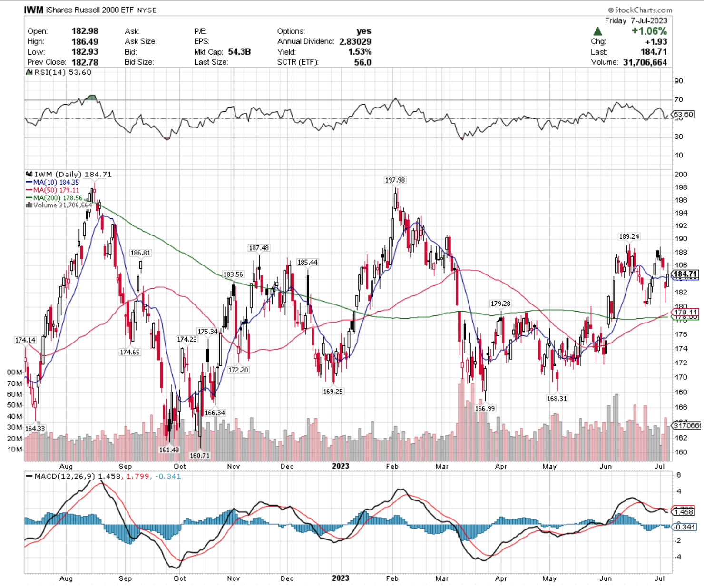The height and width of the screenshot is (588, 704).
Task: Click the red 1.799 MACD signal value
Action: pyautogui.click(x=137, y=476)
